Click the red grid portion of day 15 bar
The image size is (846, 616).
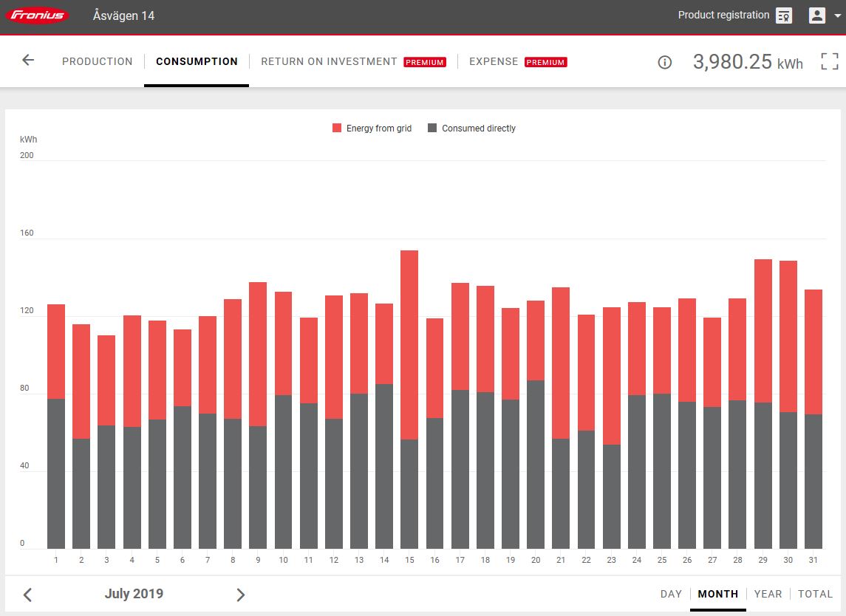409,343
